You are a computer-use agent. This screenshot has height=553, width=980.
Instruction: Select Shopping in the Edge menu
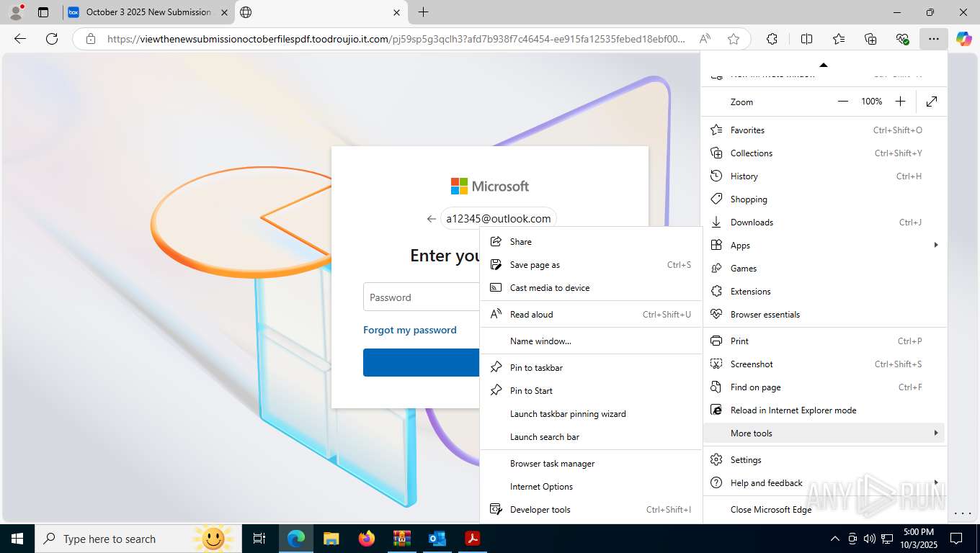coord(824,199)
